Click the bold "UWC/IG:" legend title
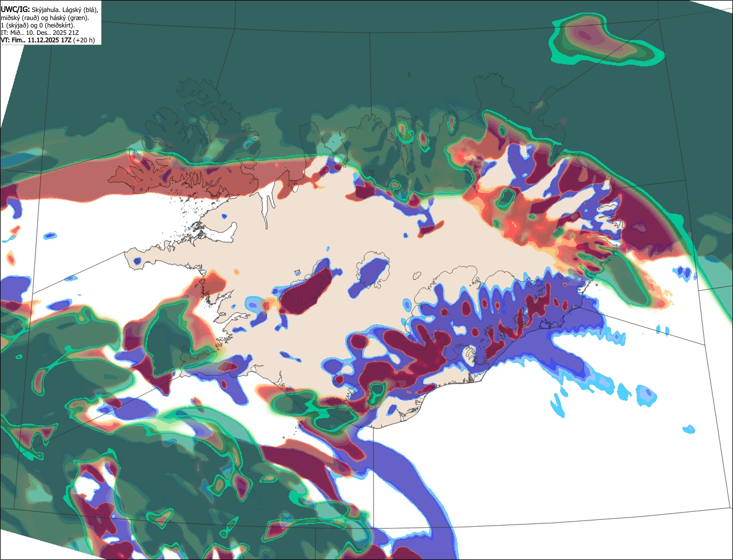Viewport: 733px width, 560px height. click(x=15, y=10)
